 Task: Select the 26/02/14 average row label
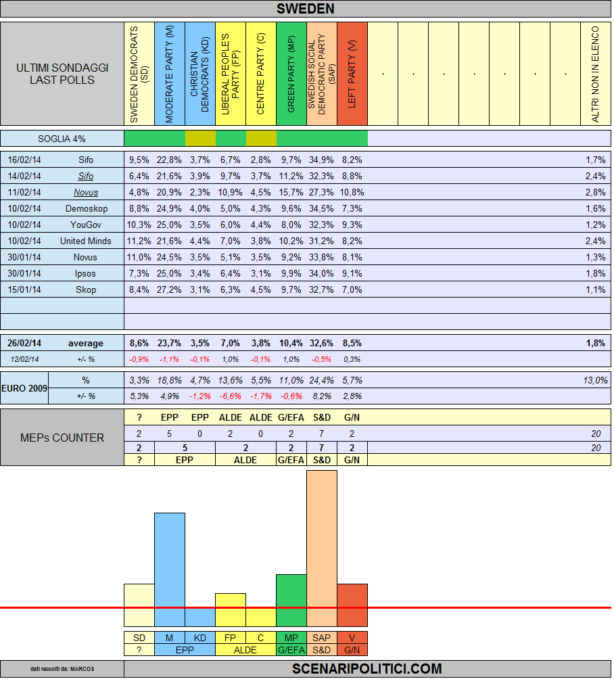[x=62, y=344]
